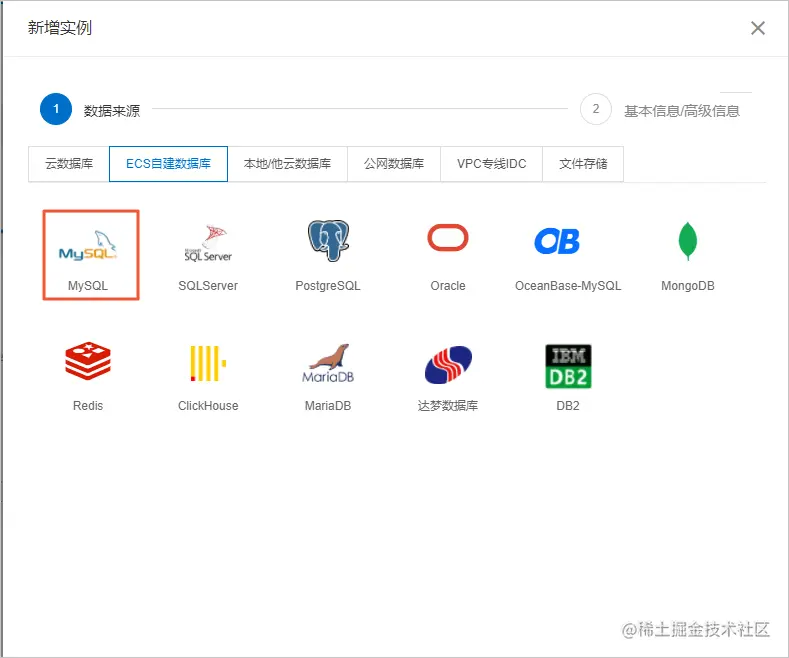
Task: Pick the Redis red stack icon
Action: point(88,361)
